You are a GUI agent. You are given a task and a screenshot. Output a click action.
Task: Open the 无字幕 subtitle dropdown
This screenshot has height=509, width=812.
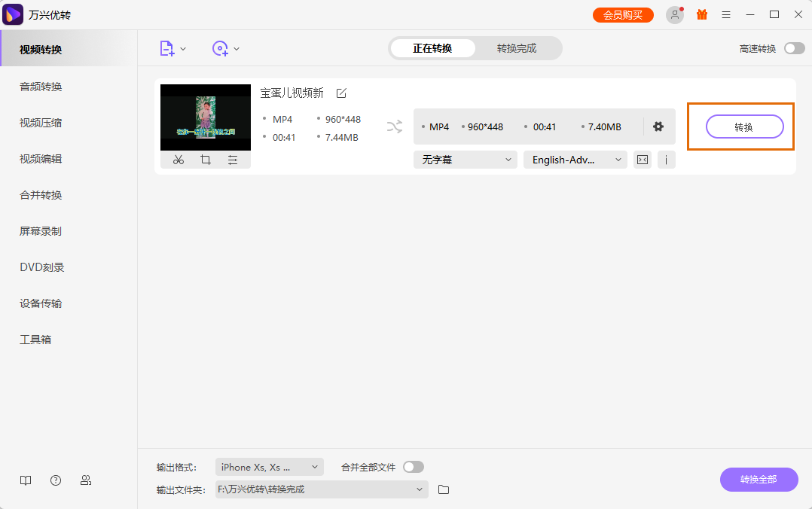465,159
